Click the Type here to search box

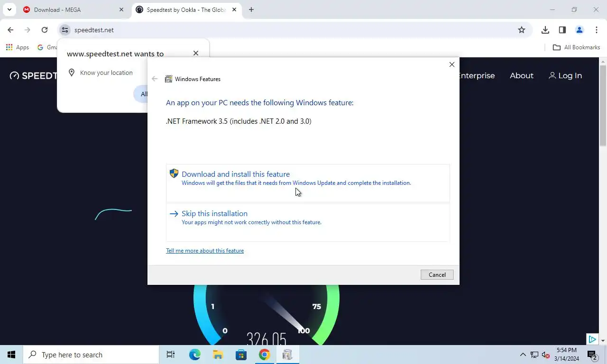coord(91,355)
